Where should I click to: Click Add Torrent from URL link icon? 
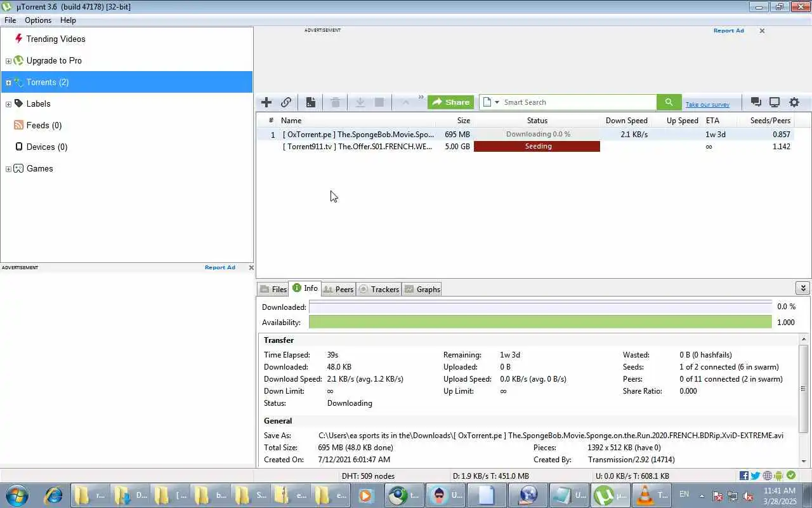pos(286,102)
